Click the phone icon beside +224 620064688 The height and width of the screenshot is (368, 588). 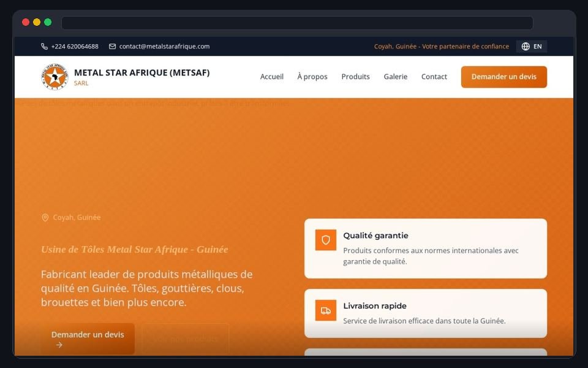44,47
